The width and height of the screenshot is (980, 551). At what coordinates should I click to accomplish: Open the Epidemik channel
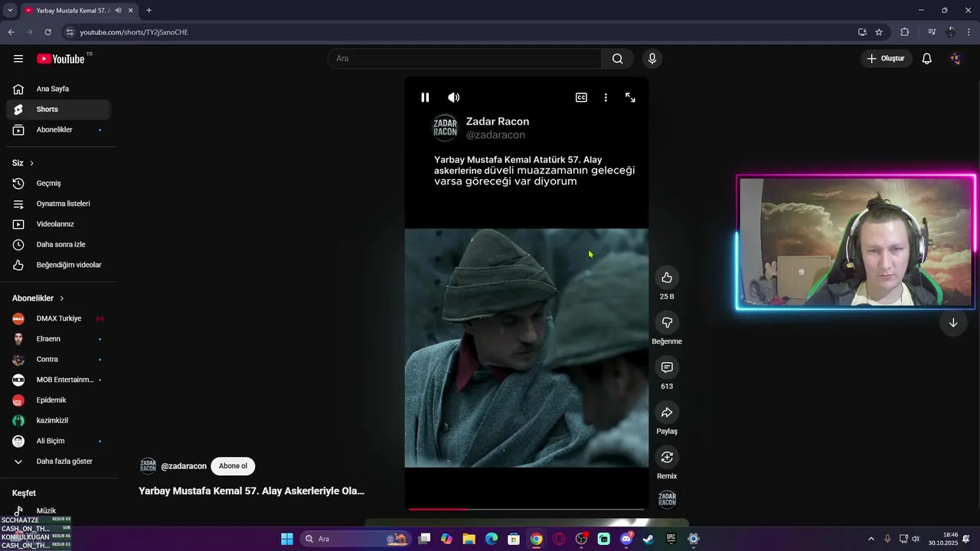pos(58,400)
